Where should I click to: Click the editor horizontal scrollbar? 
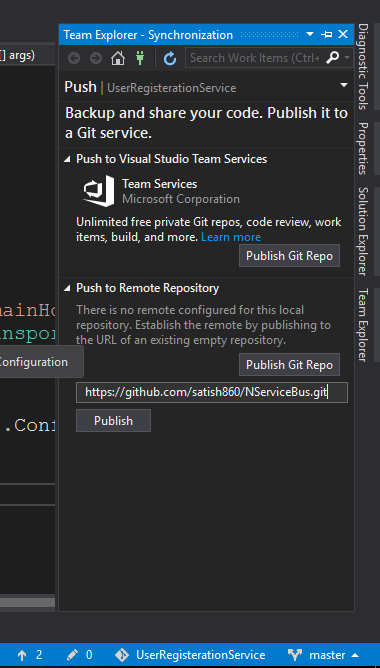tap(27, 602)
